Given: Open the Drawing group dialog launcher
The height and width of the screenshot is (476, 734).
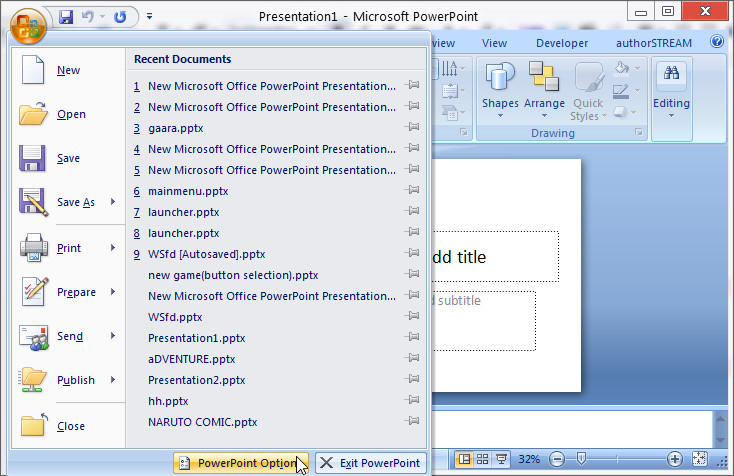Looking at the screenshot, I should 639,132.
